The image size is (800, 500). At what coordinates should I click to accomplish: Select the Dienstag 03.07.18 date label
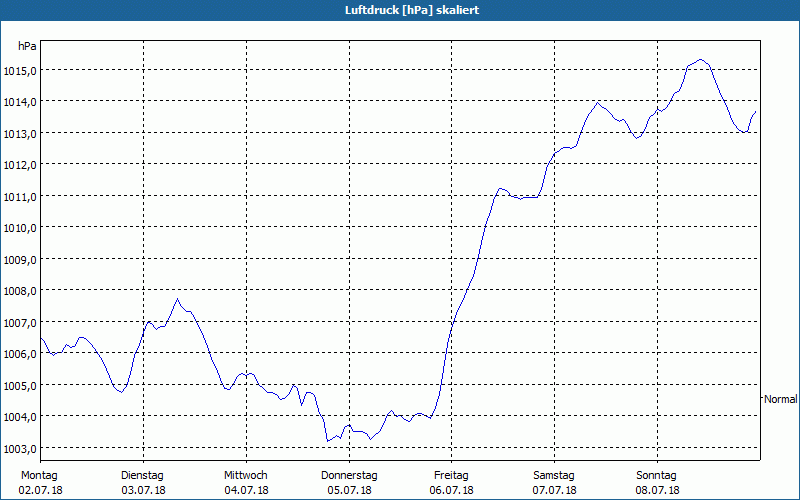coord(142,482)
